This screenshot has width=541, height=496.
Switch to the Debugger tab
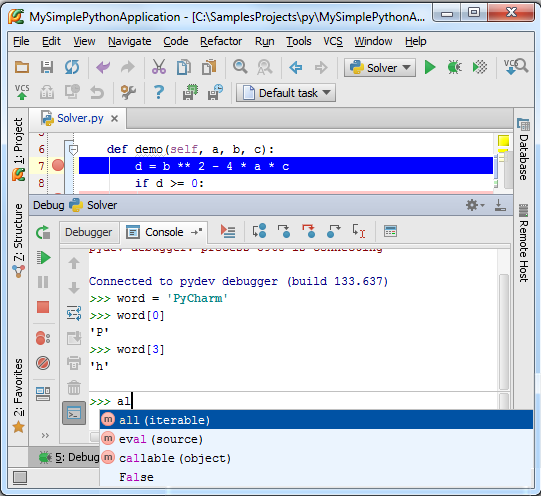89,232
